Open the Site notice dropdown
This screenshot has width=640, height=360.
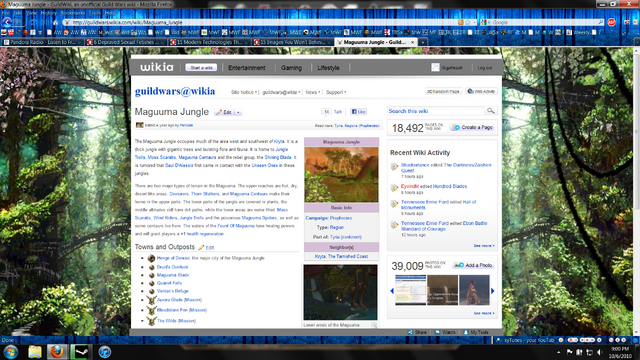pyautogui.click(x=244, y=92)
